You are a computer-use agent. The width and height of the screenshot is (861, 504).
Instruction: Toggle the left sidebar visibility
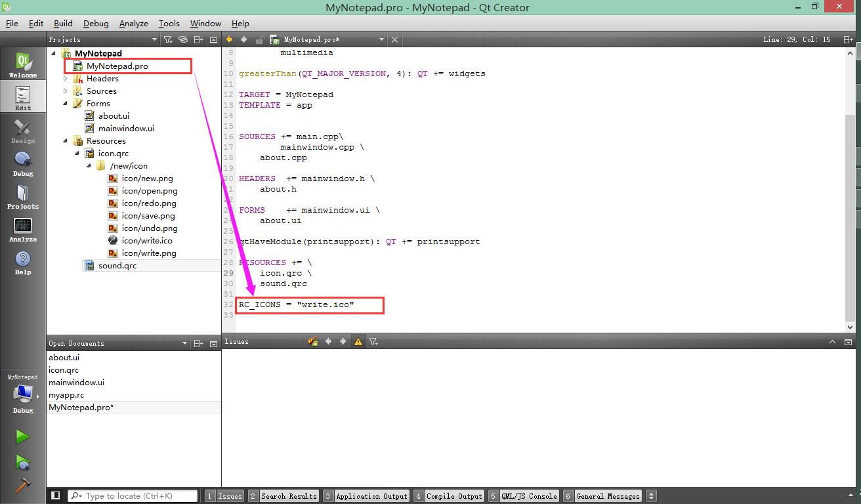(x=56, y=495)
